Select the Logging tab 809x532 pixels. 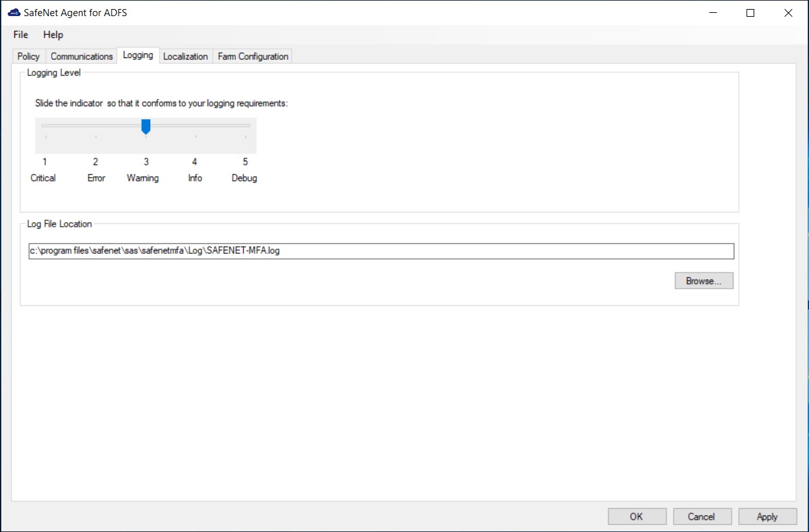point(138,55)
